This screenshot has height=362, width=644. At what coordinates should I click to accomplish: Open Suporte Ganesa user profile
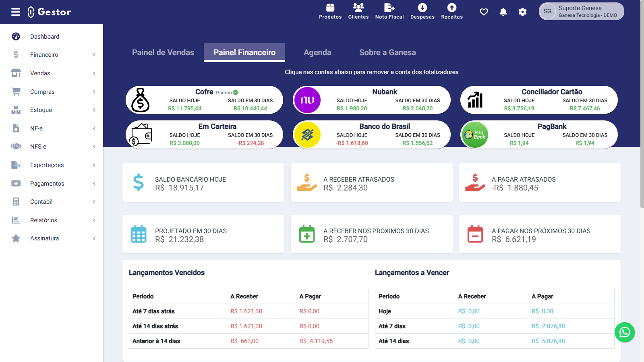point(582,11)
